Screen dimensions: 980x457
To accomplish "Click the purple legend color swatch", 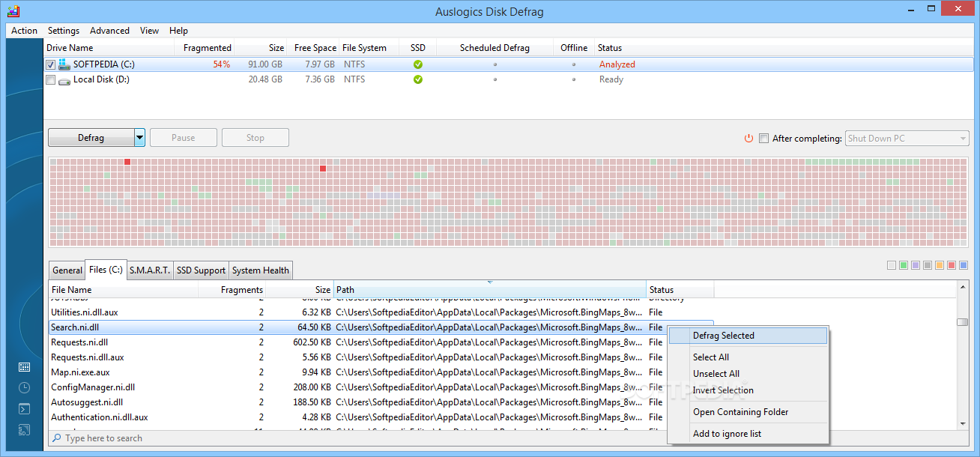I will (916, 265).
